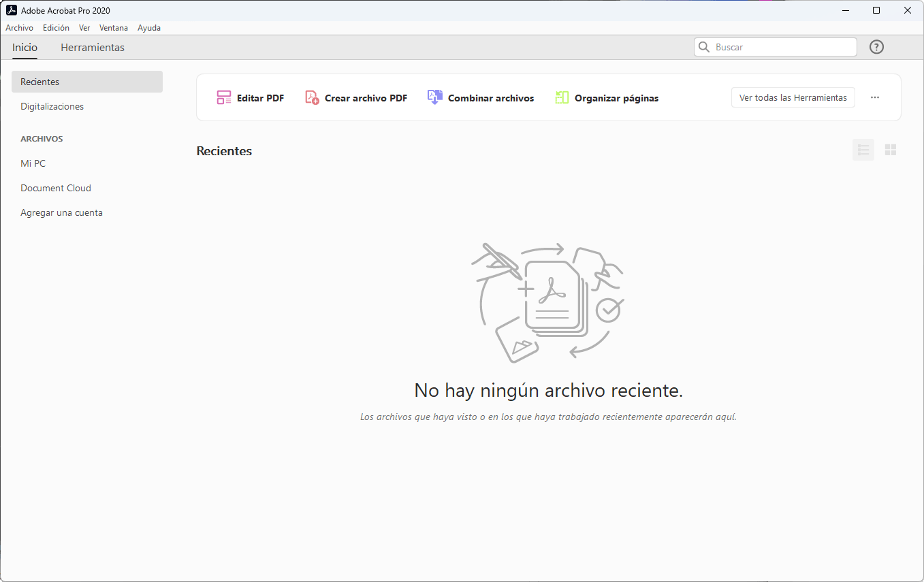Screen dimensions: 924x582
Task: Open the help question mark icon
Action: click(876, 47)
